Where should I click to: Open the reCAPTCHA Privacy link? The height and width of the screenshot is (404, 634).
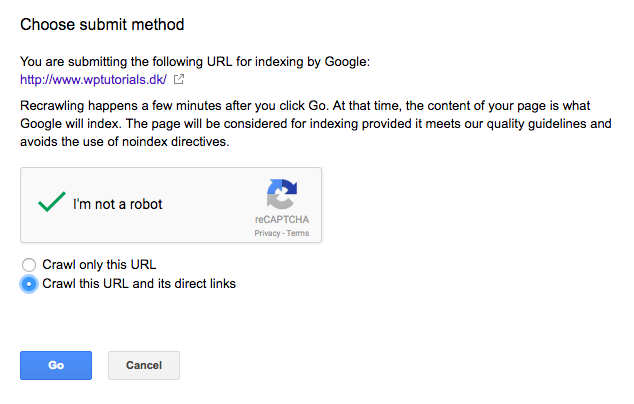(267, 233)
